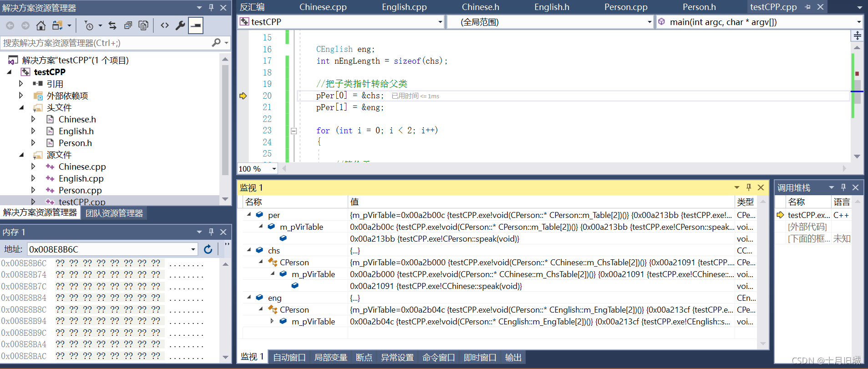868x369 pixels.
Task: Expand m_pVirTable under eng's CPerson
Action: (x=272, y=321)
